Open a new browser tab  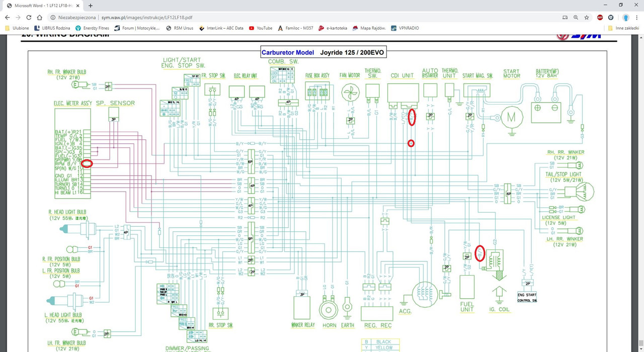click(x=91, y=6)
